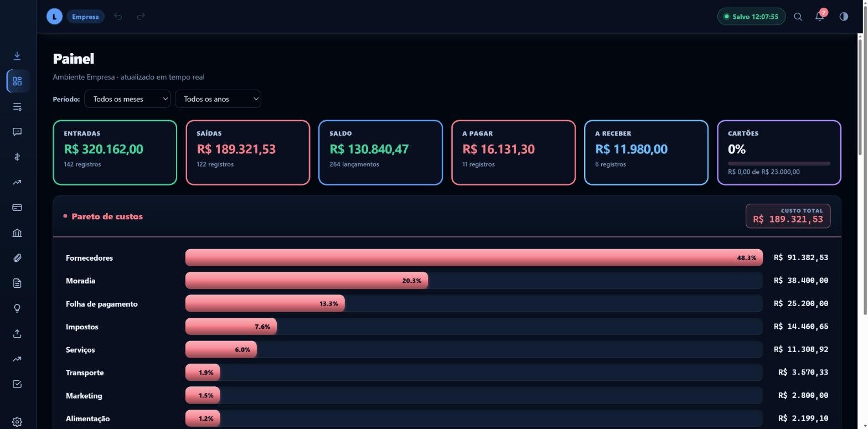Screen dimensions: 868x429
Task: Click the 'Transporte' category label
Action: pyautogui.click(x=85, y=373)
